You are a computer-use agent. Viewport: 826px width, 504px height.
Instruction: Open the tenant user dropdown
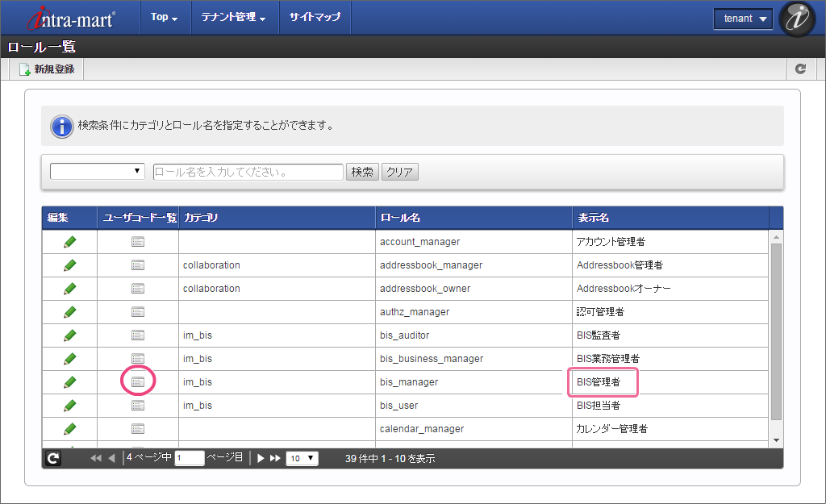pyautogui.click(x=743, y=19)
